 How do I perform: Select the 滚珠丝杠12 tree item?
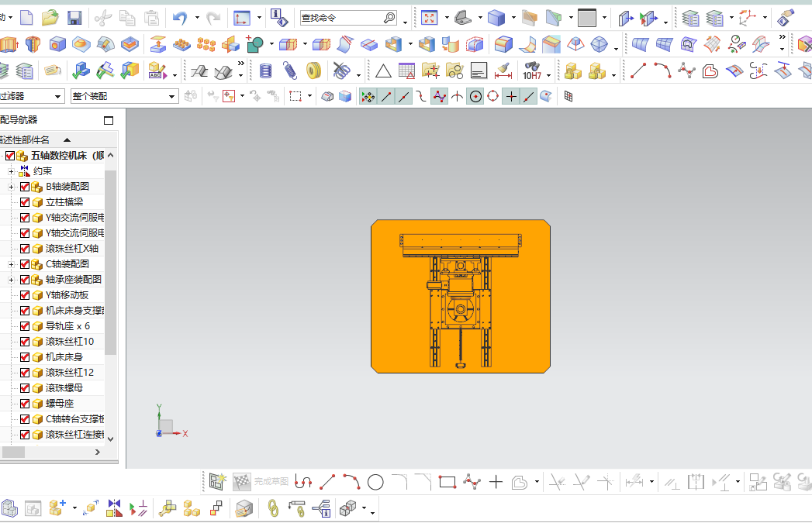[x=69, y=373]
